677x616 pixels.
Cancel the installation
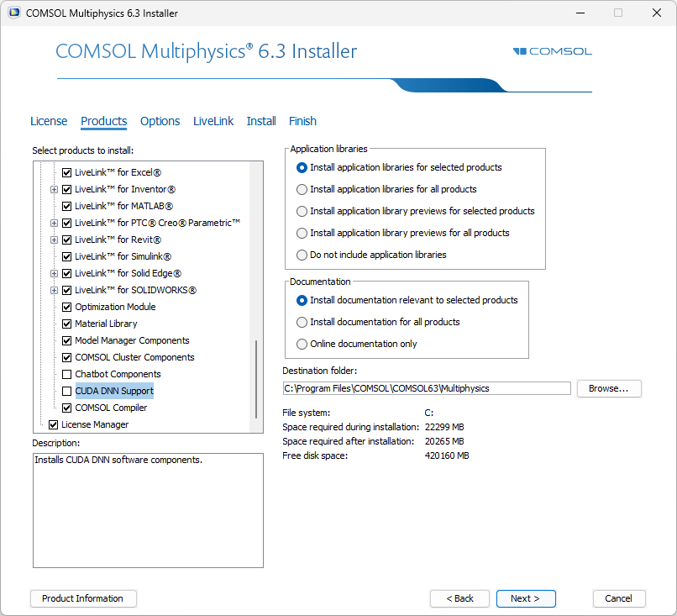click(x=619, y=598)
